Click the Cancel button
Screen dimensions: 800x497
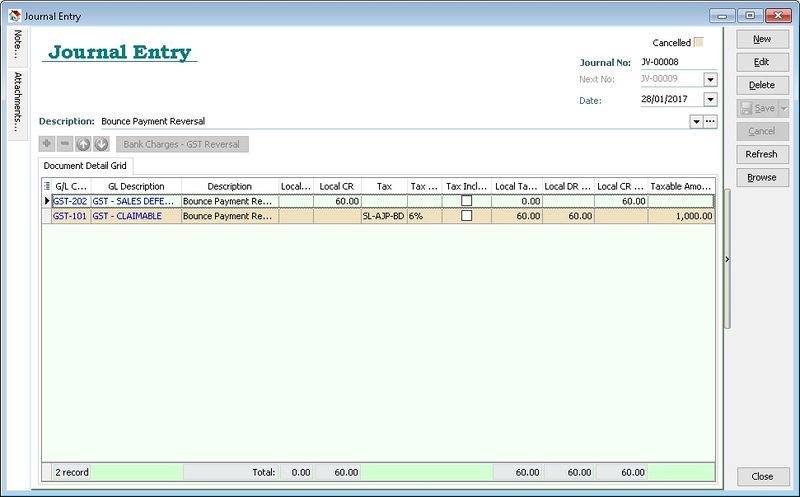pos(762,131)
